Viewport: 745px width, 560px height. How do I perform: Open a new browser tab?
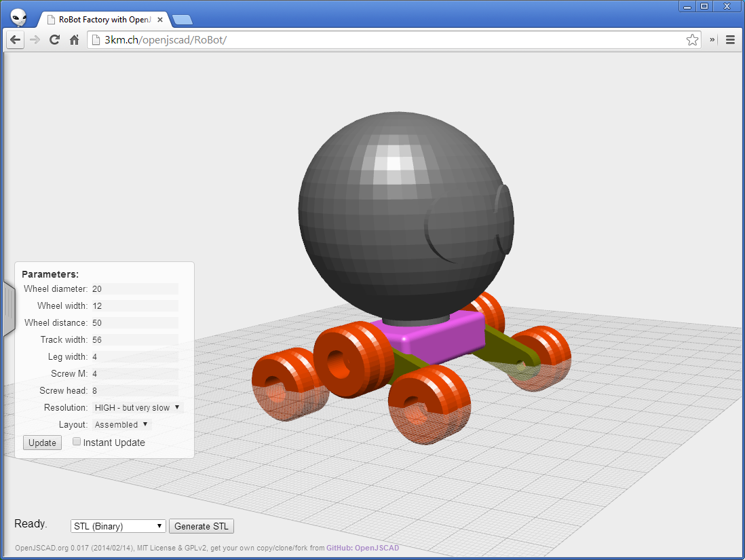click(182, 20)
